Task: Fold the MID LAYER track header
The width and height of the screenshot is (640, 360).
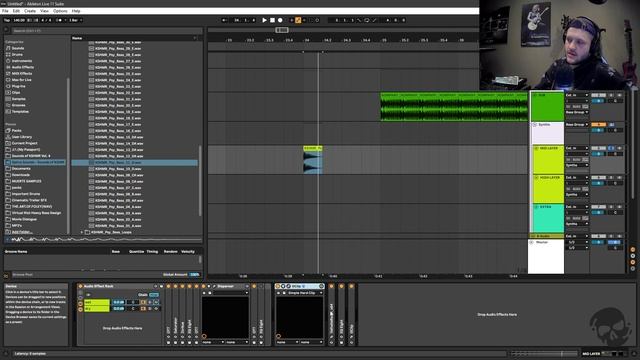Action: coord(536,149)
